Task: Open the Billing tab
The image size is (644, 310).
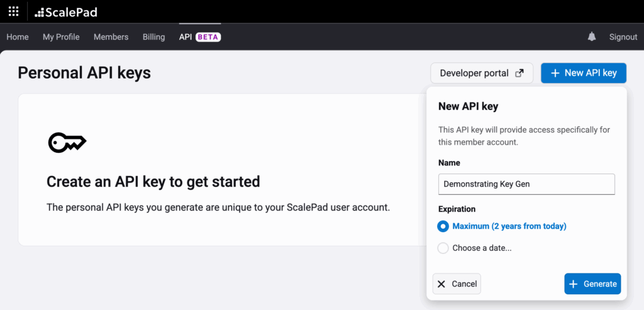Action: coord(153,37)
